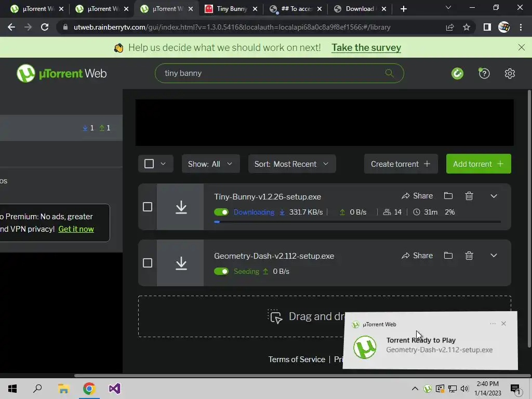Click µTorrent icon in system tray
Image resolution: width=532 pixels, height=399 pixels.
[428, 389]
